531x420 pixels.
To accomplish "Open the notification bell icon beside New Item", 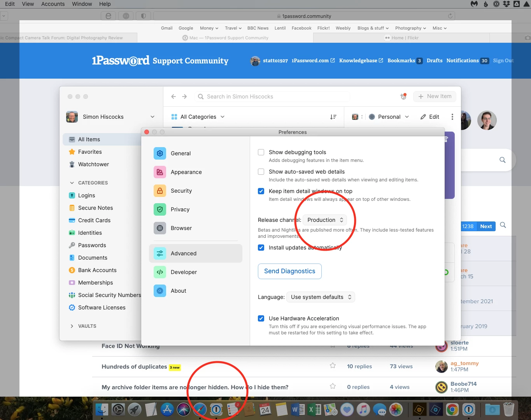I will [403, 97].
